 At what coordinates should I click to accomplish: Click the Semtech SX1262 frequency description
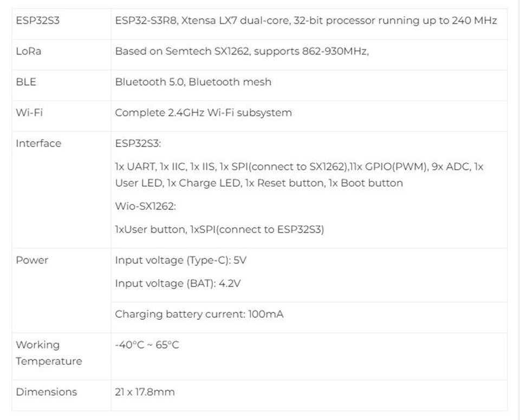click(242, 51)
